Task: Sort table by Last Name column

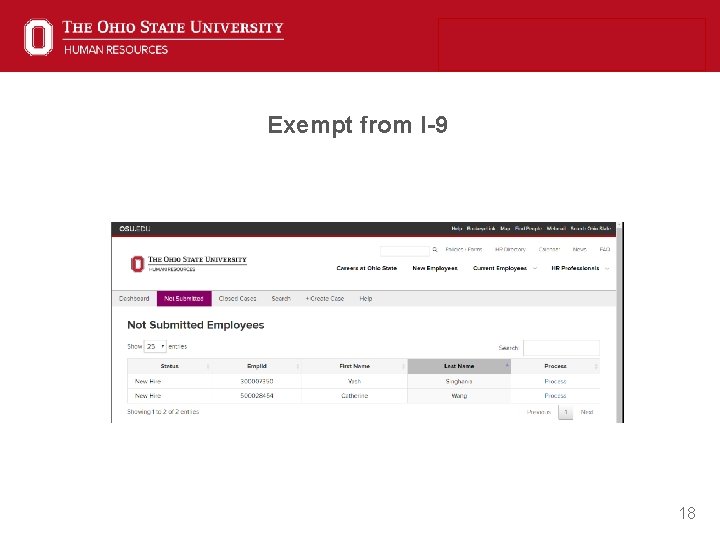Action: point(459,366)
